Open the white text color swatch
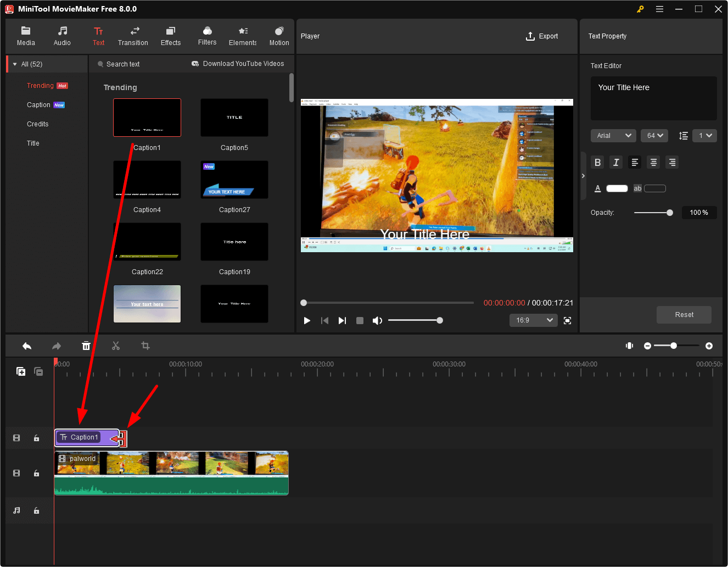This screenshot has height=567, width=728. (x=617, y=188)
